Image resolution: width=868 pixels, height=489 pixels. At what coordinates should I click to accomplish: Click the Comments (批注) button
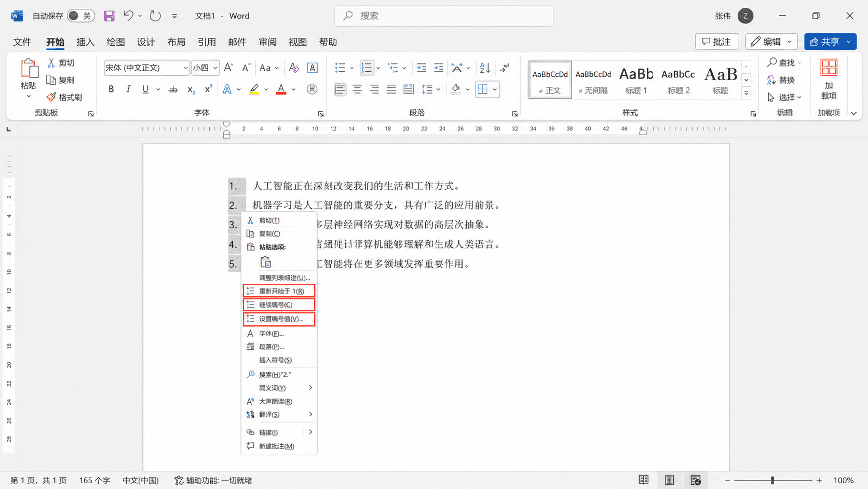click(x=717, y=42)
